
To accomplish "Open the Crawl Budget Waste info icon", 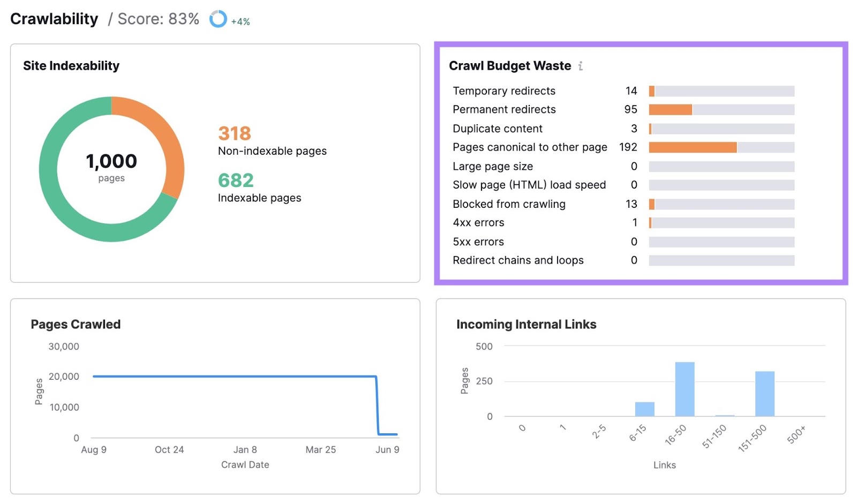I will (581, 65).
